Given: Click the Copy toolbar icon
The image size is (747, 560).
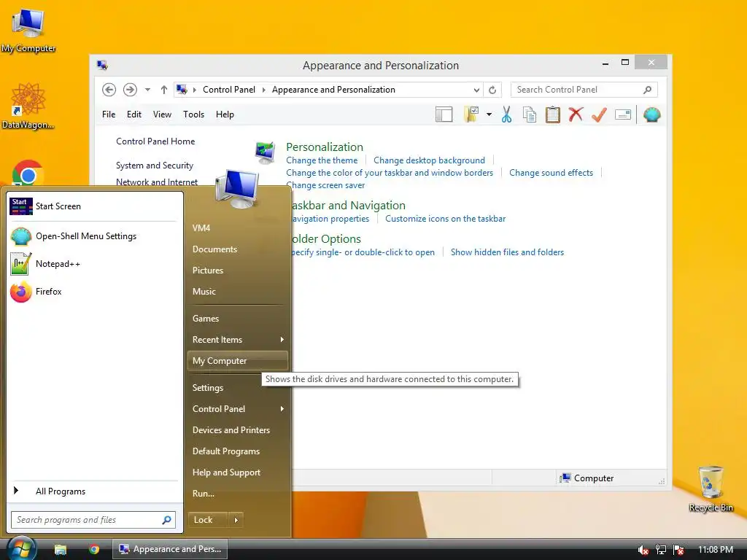Looking at the screenshot, I should [530, 114].
